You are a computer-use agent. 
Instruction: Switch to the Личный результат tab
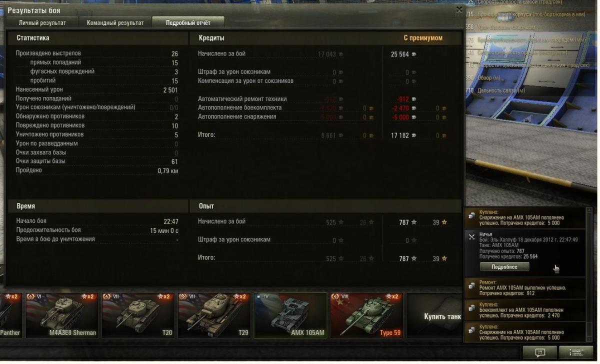(x=42, y=22)
